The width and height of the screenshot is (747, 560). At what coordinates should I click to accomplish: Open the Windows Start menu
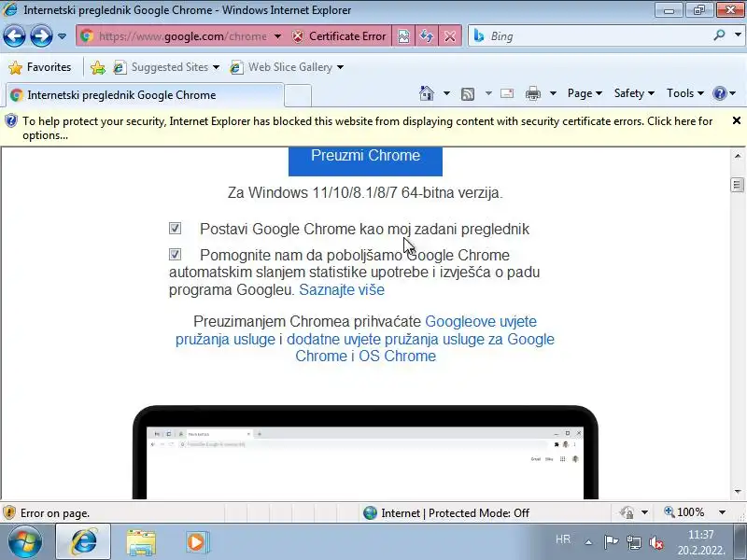[24, 542]
